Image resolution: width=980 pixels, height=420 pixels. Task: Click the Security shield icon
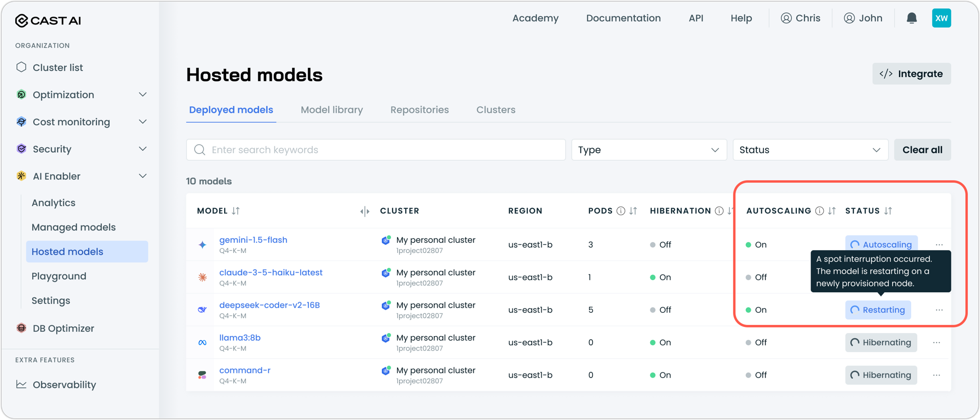click(x=21, y=149)
